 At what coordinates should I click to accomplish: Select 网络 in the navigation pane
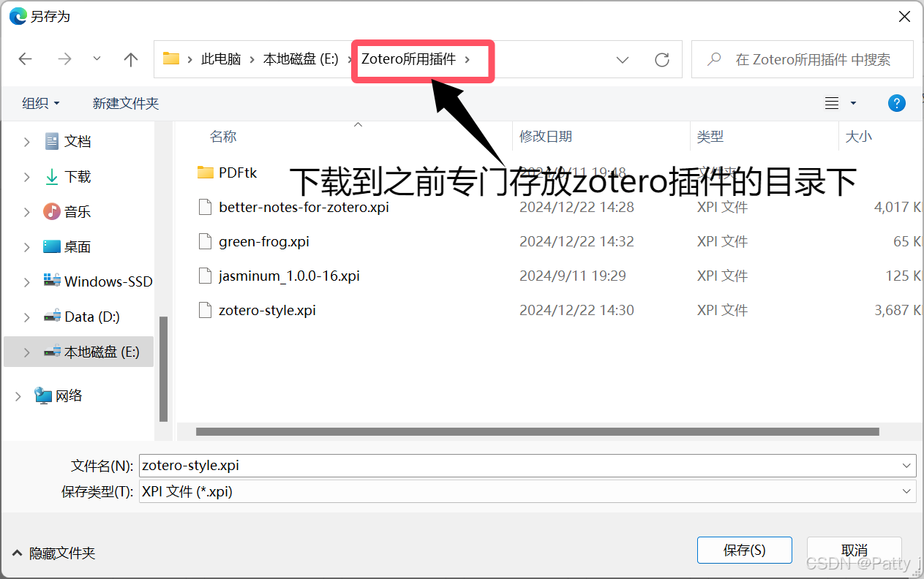[x=69, y=396]
